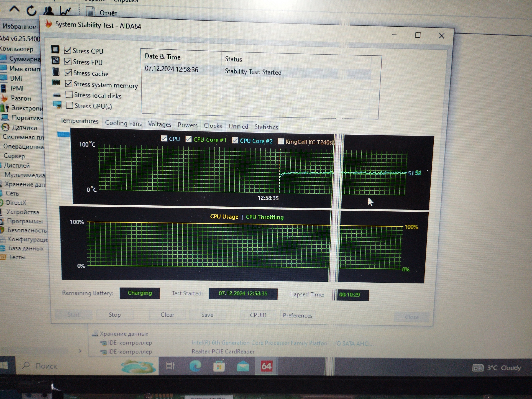The image size is (532, 399).
Task: Toggle the Stress FPU checkbox
Action: point(68,62)
